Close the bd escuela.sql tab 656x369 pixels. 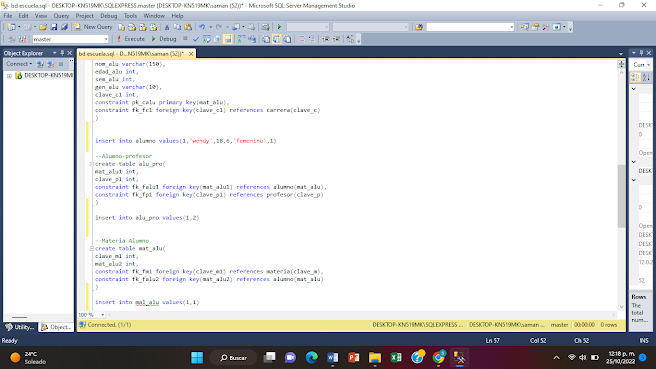191,54
